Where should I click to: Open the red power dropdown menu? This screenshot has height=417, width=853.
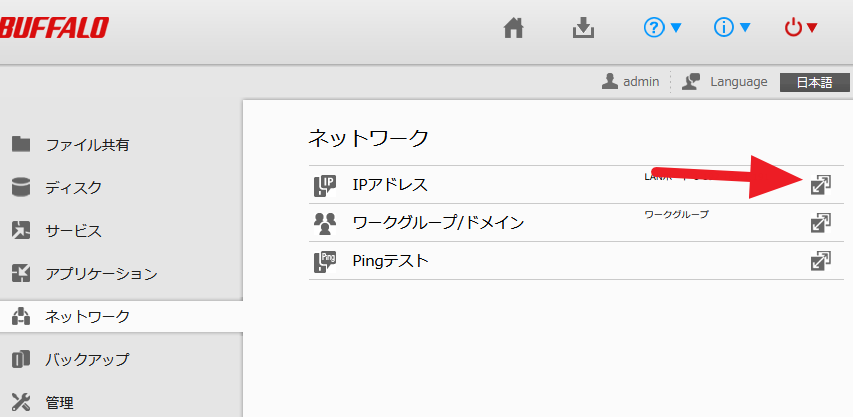(801, 28)
